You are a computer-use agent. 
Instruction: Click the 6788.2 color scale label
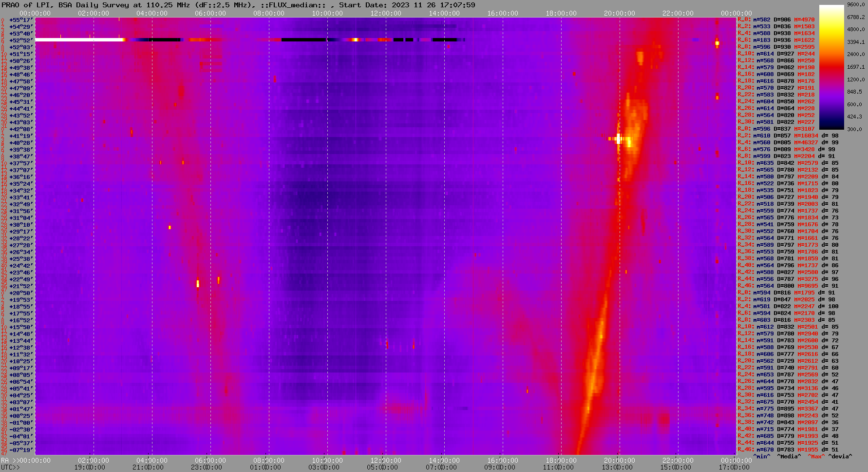[x=855, y=17]
